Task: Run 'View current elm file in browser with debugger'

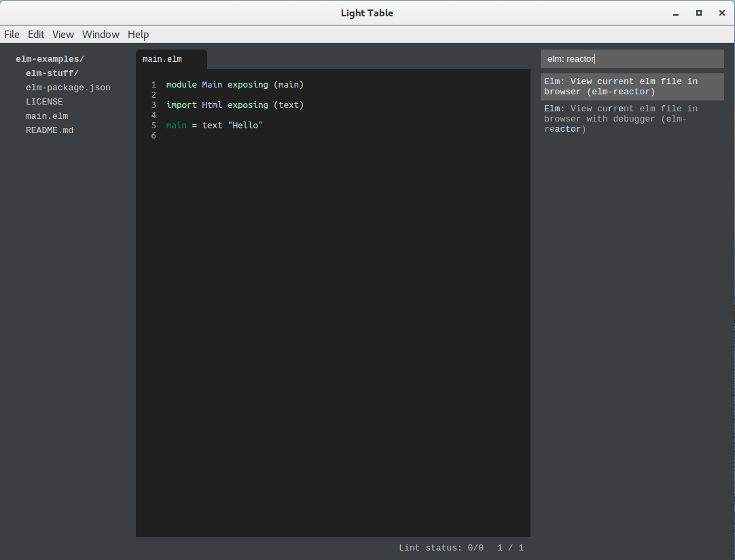Action: (x=632, y=119)
